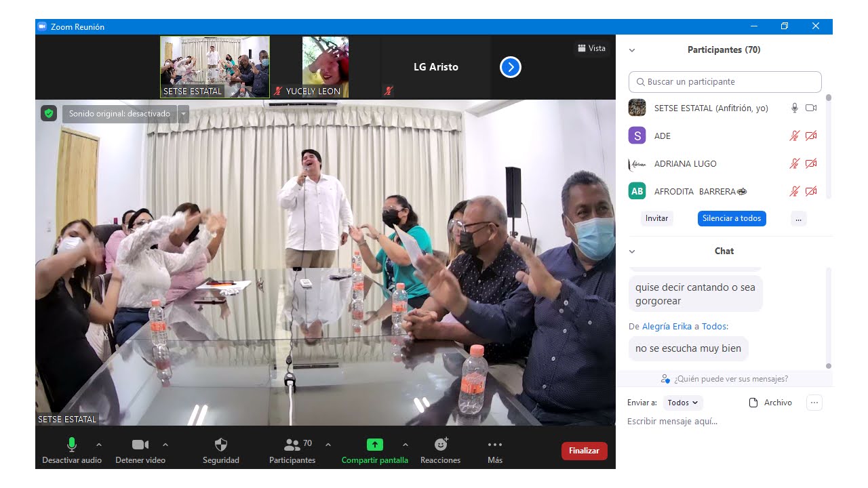Select the LG Aristo participant tile
Viewport: 868px width, 488px height.
click(x=436, y=66)
